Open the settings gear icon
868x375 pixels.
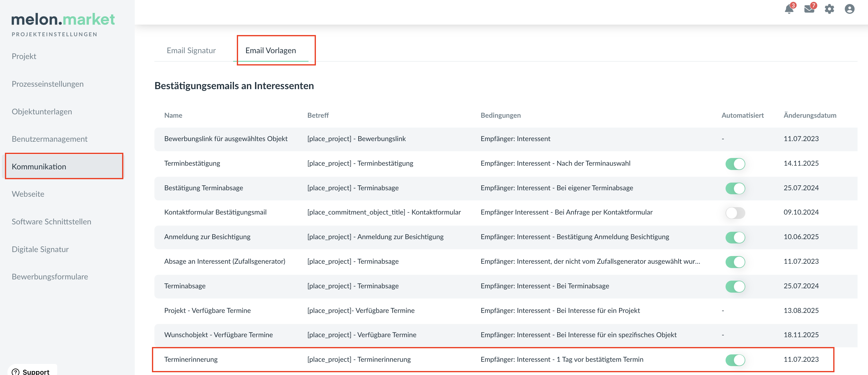(829, 9)
